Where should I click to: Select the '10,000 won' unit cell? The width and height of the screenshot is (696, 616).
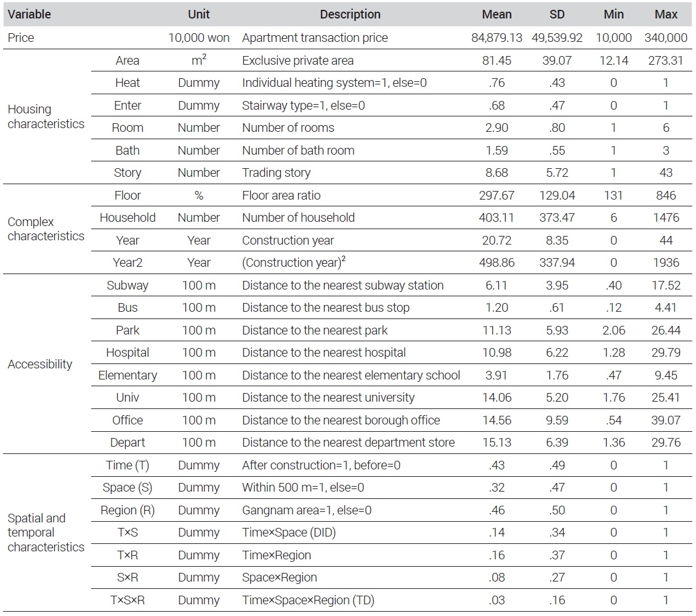[x=199, y=38]
